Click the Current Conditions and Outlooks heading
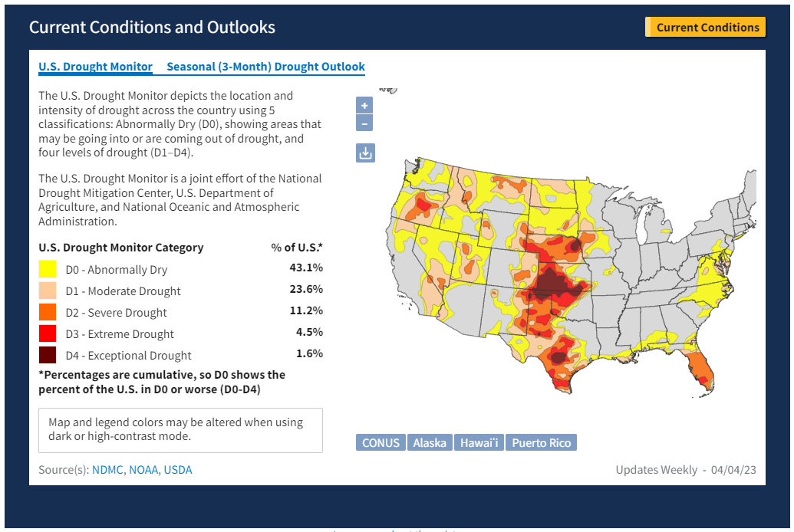 (152, 28)
